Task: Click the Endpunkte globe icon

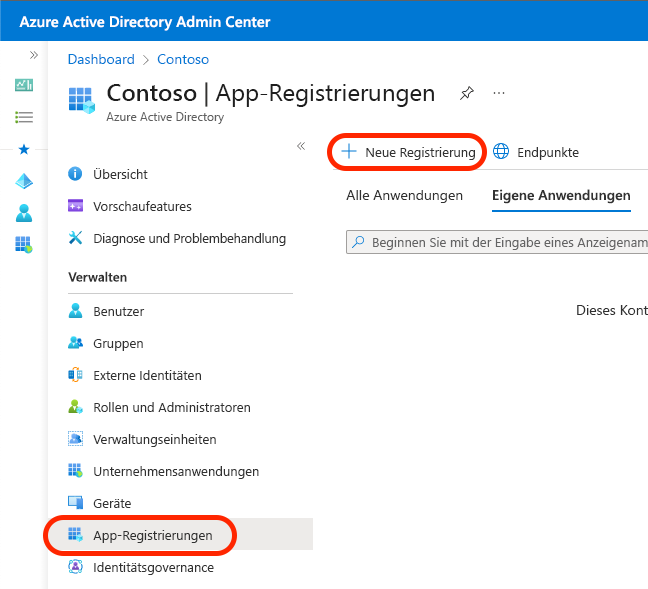Action: 501,151
